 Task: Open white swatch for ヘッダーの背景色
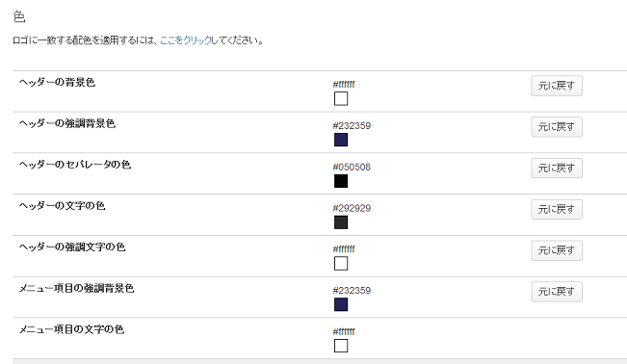tap(341, 98)
